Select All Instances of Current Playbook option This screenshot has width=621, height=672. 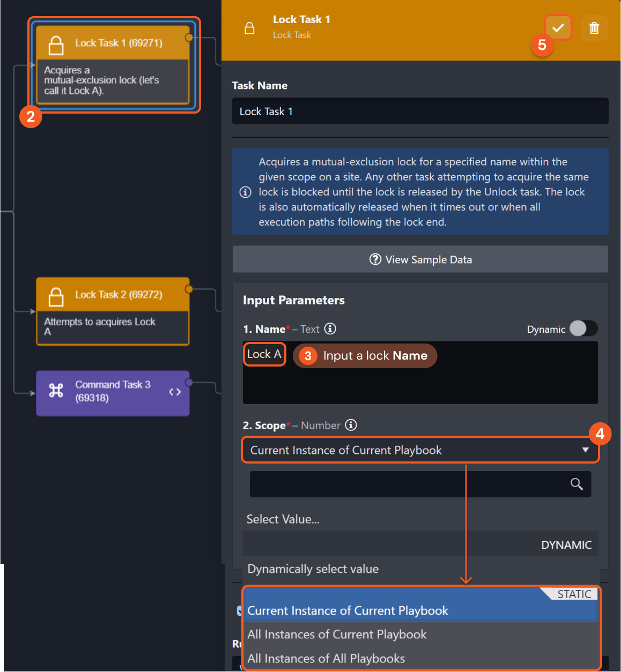click(337, 634)
